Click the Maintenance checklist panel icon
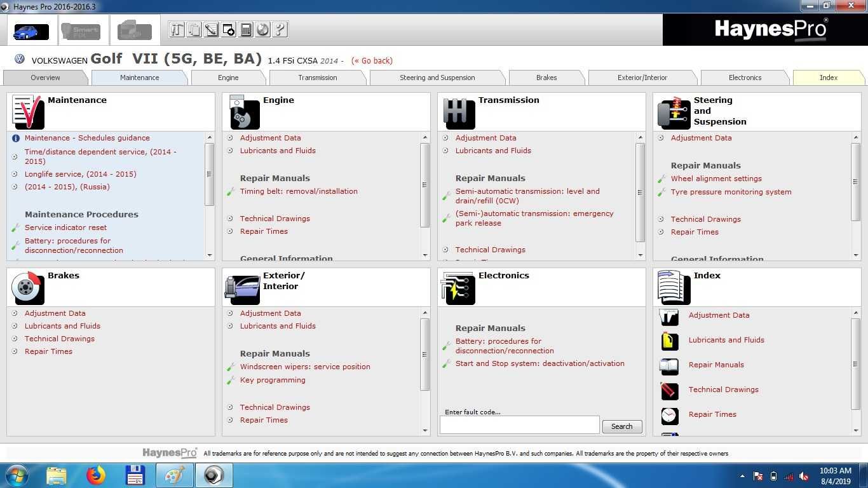 28,112
